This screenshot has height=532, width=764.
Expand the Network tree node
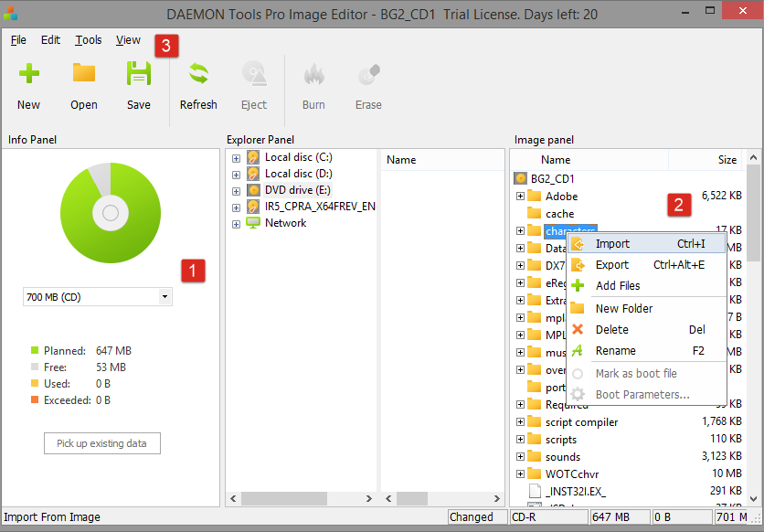(x=237, y=225)
